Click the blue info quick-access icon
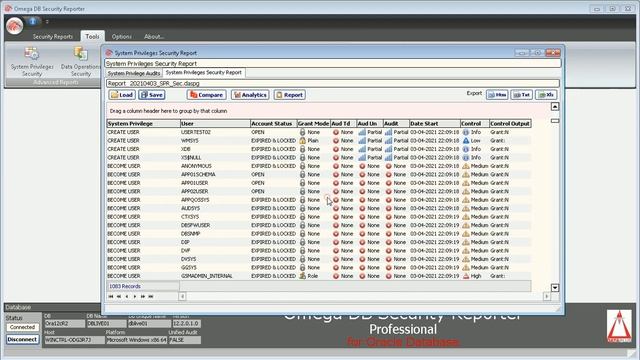Viewport: 640px width, 360px height. 33,21
